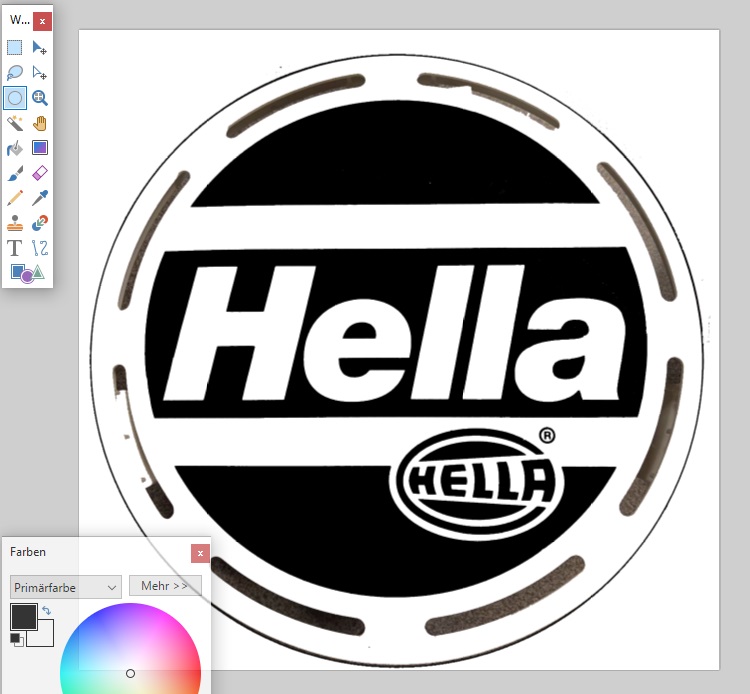Select the Eraser tool
The image size is (750, 694).
click(40, 173)
